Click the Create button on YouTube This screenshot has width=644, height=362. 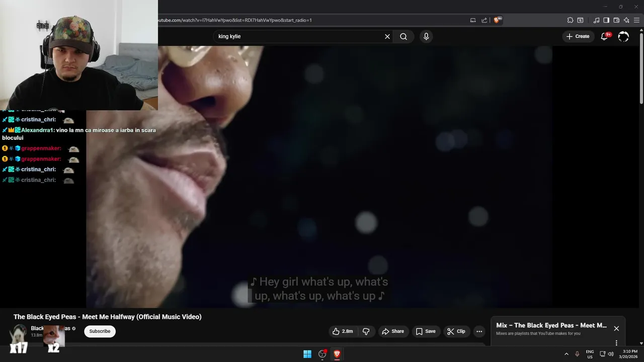pyautogui.click(x=578, y=36)
